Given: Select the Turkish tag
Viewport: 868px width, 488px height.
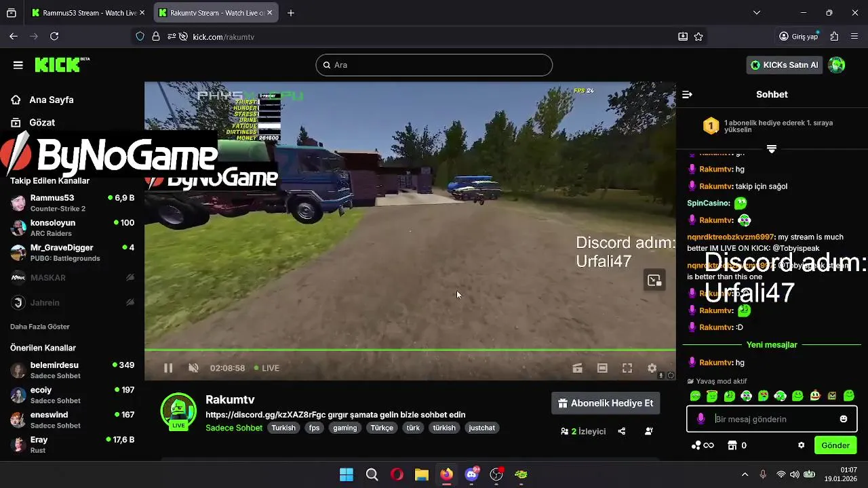Looking at the screenshot, I should (x=283, y=428).
